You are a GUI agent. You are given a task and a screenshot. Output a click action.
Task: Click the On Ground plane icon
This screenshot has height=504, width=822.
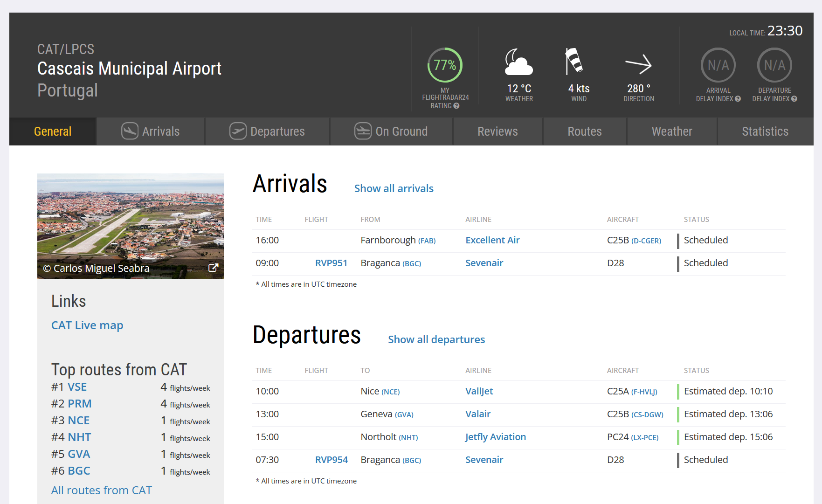(363, 131)
